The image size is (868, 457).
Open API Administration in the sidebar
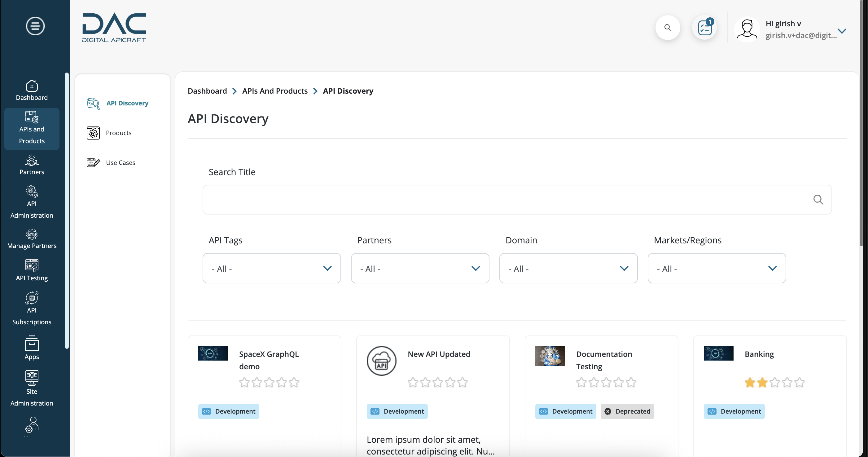pyautogui.click(x=32, y=202)
